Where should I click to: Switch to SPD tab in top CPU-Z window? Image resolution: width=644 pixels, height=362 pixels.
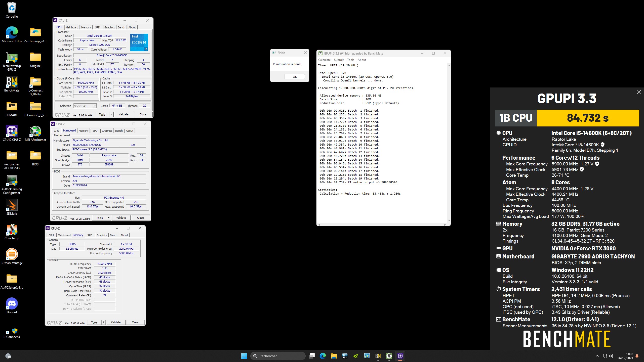[x=98, y=27]
